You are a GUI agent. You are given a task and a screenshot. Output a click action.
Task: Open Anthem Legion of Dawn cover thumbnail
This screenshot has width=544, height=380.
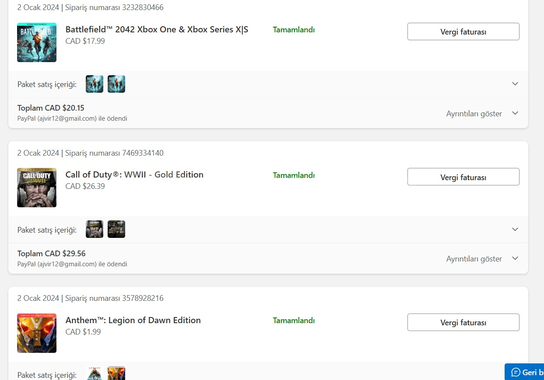pyautogui.click(x=37, y=333)
